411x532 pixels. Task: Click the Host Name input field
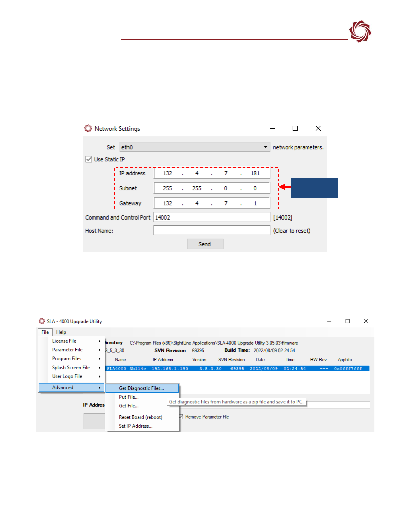212,230
